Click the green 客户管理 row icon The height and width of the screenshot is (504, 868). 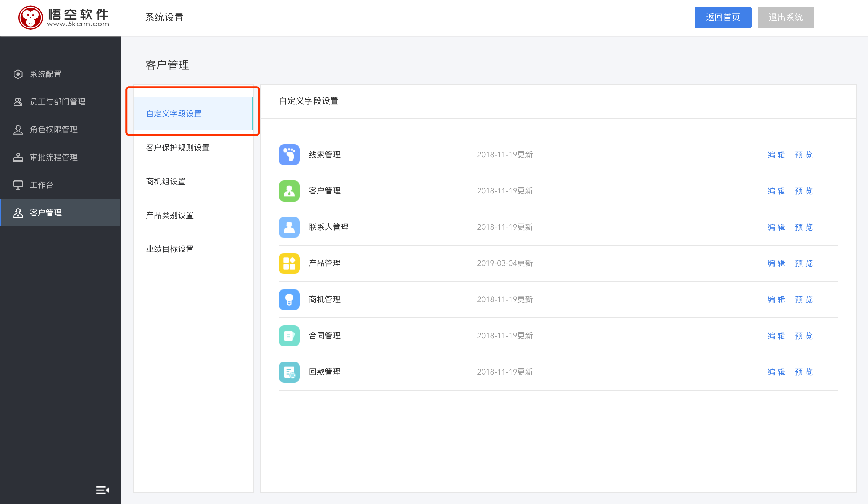[x=289, y=191]
